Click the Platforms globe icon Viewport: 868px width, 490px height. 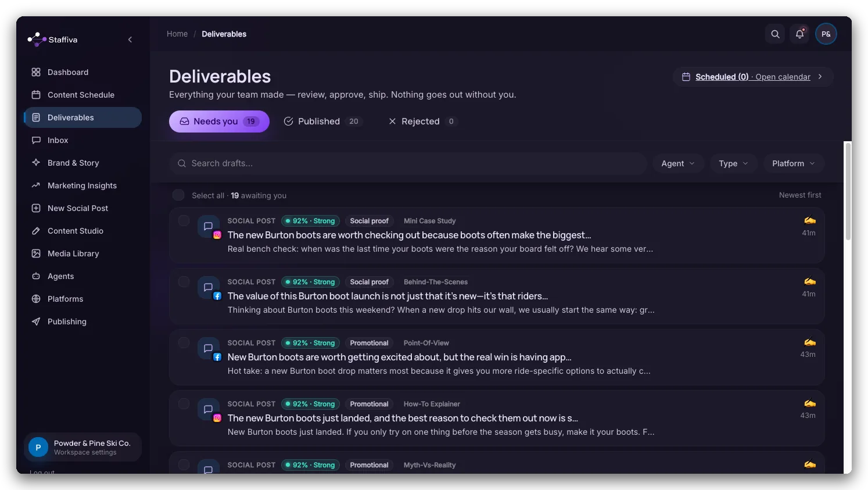point(36,299)
